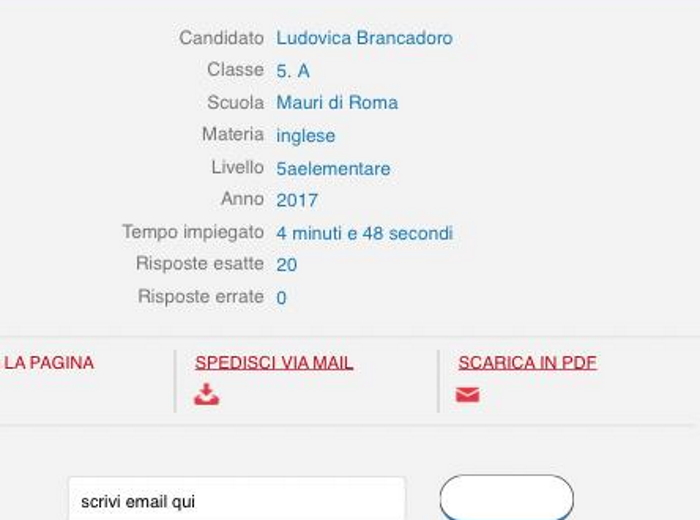The width and height of the screenshot is (700, 520).
Task: Open the SPEDISCI VIA MAIL link
Action: click(x=274, y=362)
